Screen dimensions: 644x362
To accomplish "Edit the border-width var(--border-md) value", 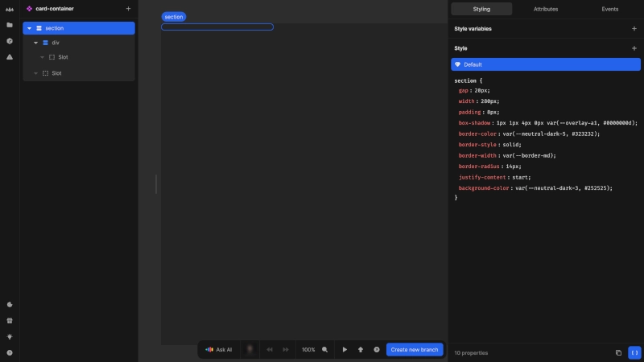I will point(529,155).
